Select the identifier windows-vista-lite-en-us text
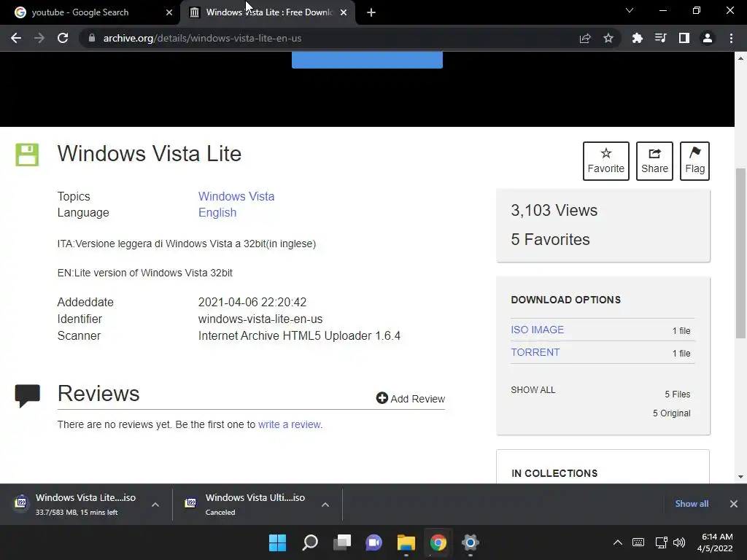The image size is (747, 560). [260, 319]
